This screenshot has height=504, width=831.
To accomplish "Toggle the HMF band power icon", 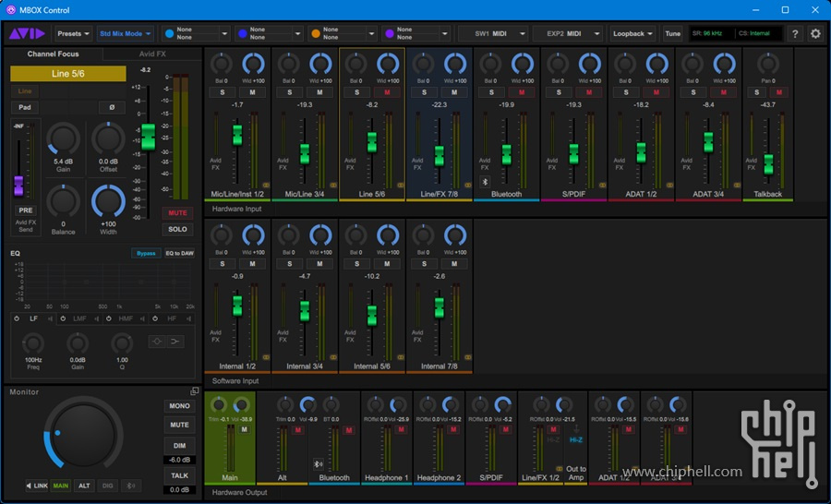I will pos(109,318).
